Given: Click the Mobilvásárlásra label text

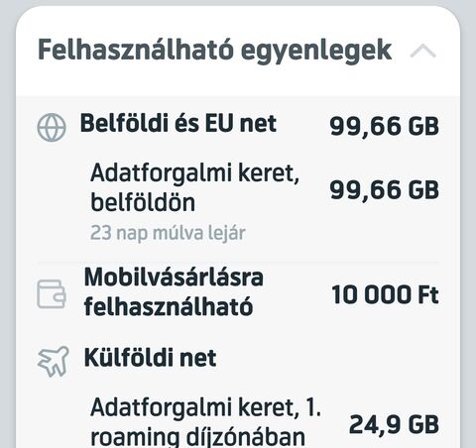Looking at the screenshot, I should click(x=174, y=277).
